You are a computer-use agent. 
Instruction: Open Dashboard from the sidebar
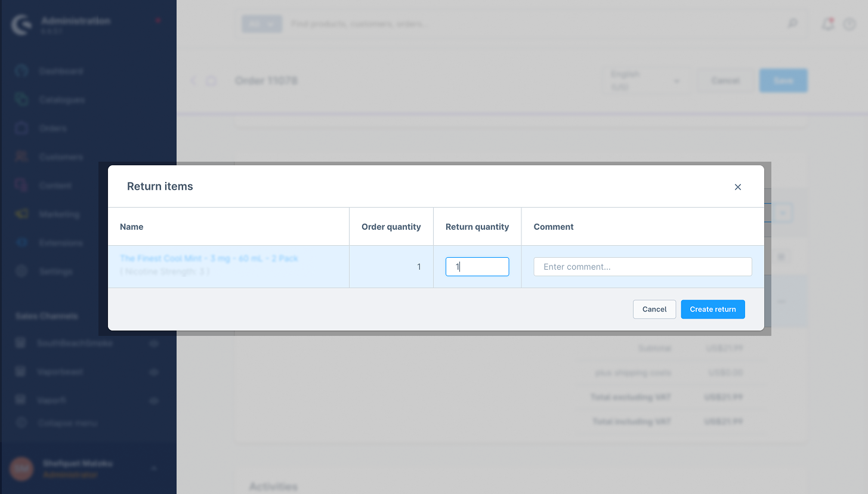coord(61,71)
